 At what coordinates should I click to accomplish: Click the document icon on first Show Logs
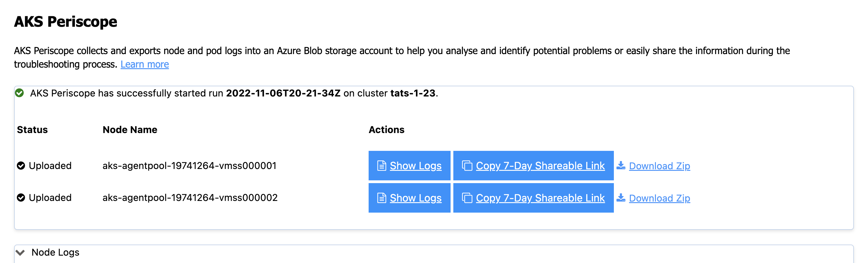(382, 166)
